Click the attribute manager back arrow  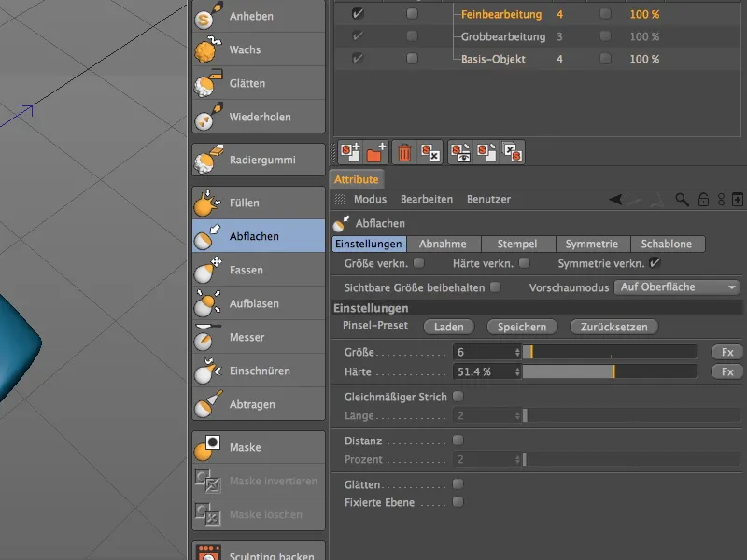pos(615,200)
